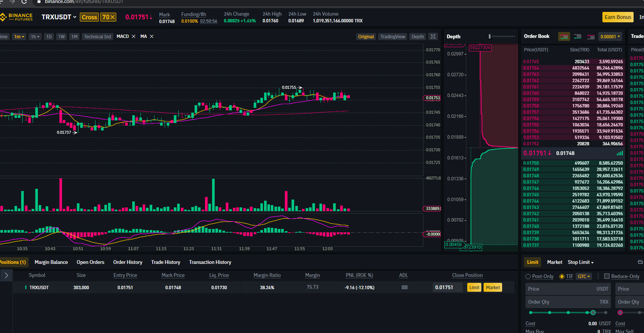The image size is (644, 333).
Task: Close position with Market button
Action: (x=493, y=288)
